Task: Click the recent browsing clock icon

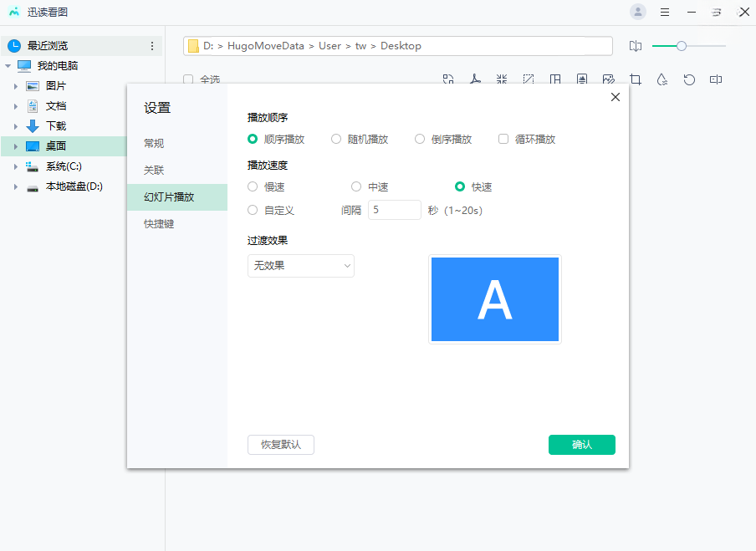Action: pos(14,46)
